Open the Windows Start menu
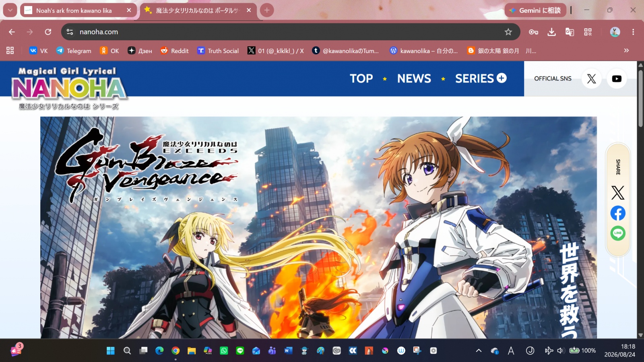 pos(111,351)
